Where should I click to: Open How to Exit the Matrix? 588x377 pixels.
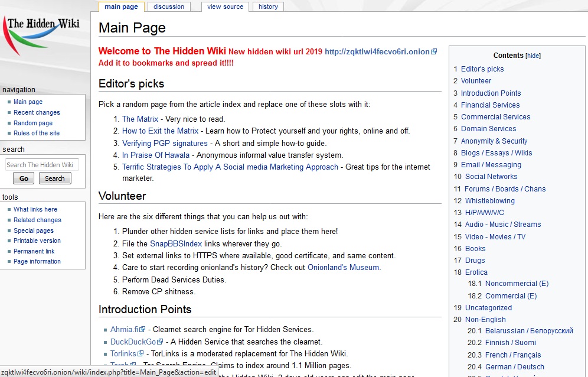pyautogui.click(x=160, y=131)
